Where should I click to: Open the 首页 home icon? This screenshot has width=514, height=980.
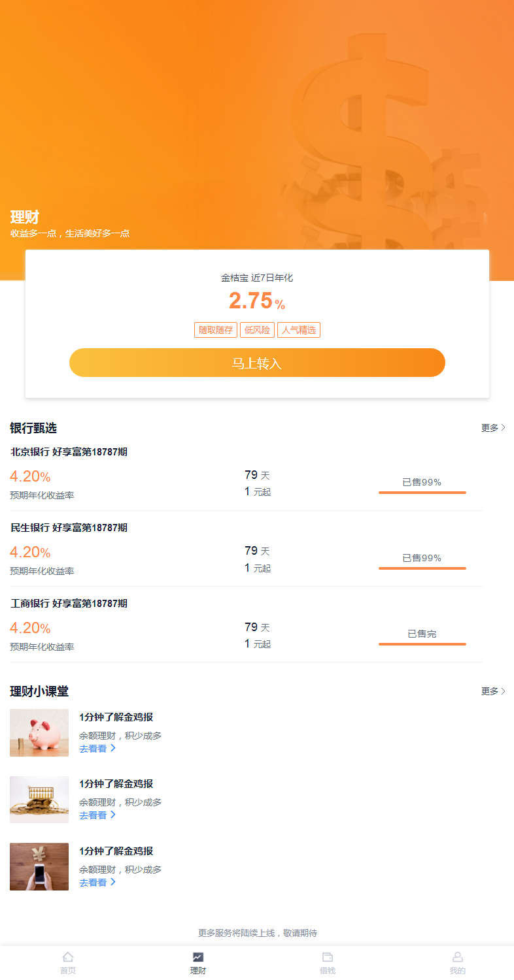pyautogui.click(x=68, y=957)
